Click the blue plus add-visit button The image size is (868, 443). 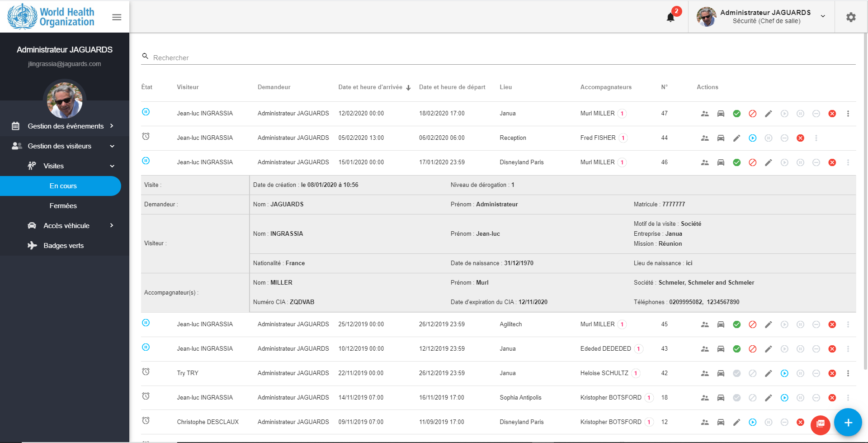(x=848, y=422)
